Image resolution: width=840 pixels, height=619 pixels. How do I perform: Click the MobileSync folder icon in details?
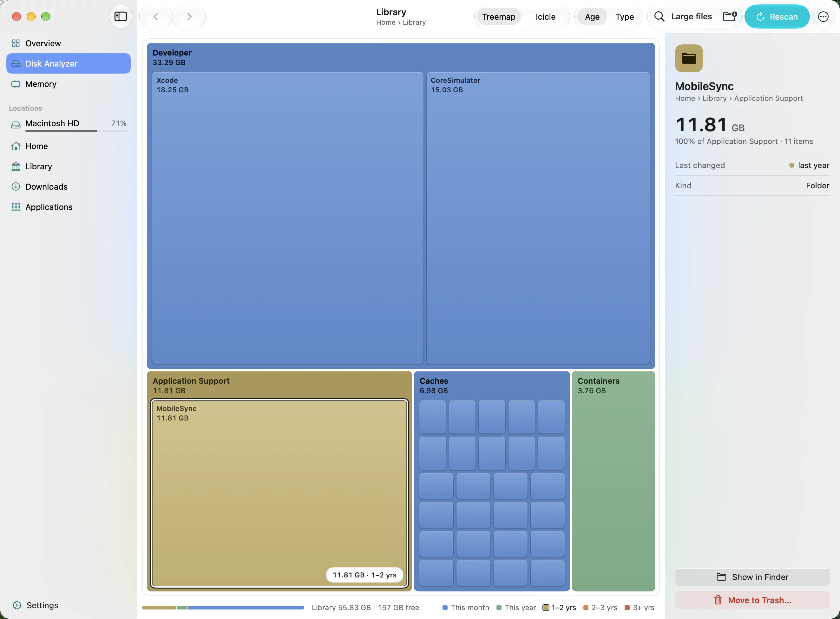[689, 58]
